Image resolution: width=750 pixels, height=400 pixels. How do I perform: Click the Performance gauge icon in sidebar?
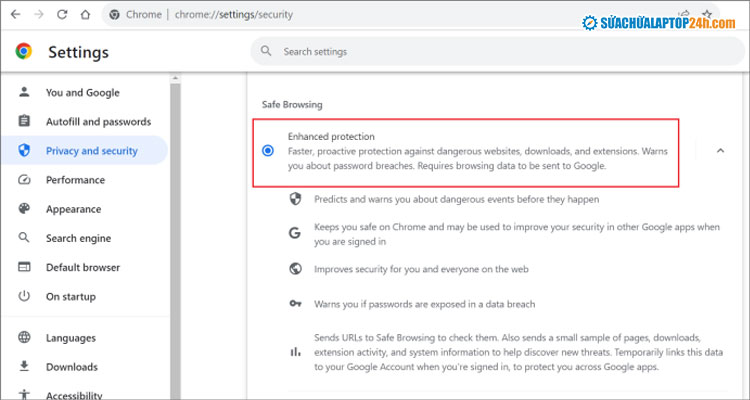pyautogui.click(x=24, y=180)
